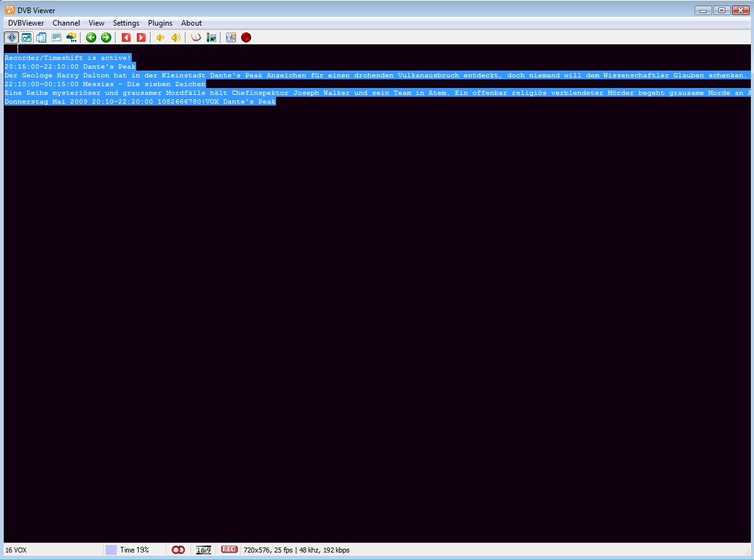Open the Plugins menu

click(x=161, y=23)
